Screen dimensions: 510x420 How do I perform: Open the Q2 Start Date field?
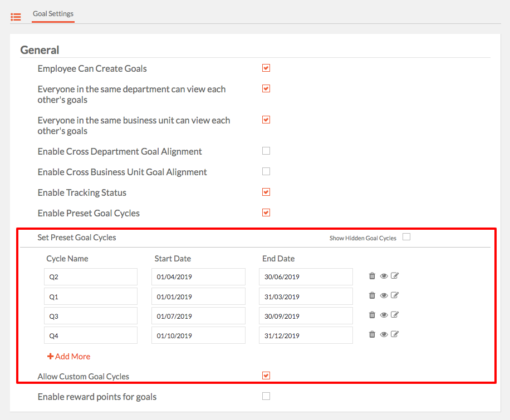tap(198, 277)
